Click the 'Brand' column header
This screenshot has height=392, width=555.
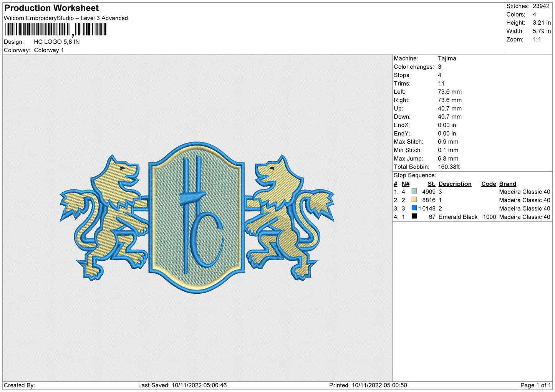508,184
